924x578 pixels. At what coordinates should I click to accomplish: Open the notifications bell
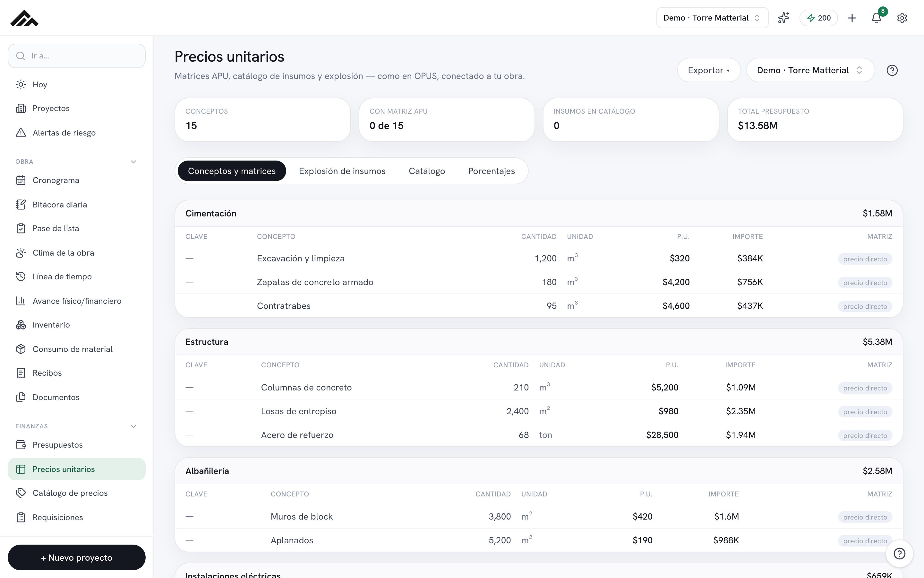pos(877,18)
